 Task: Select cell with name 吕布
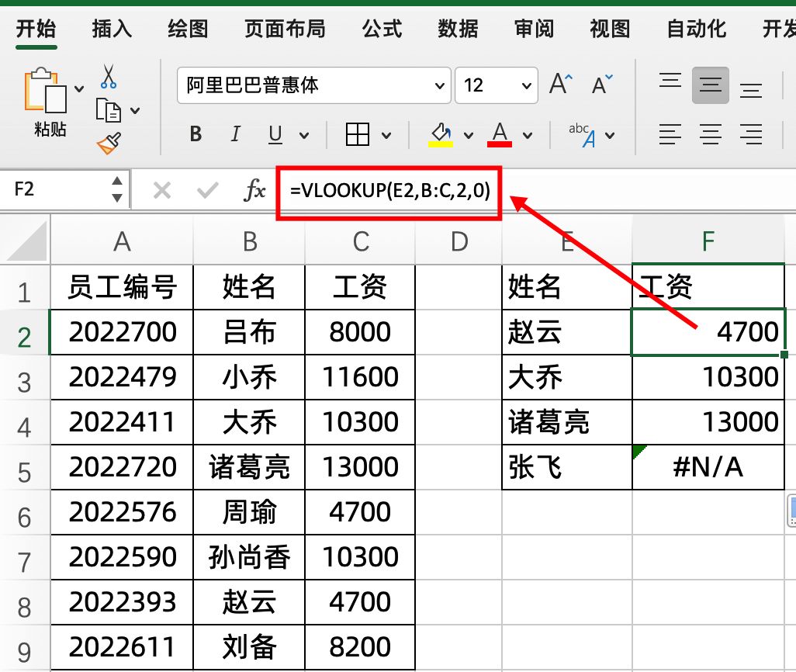coord(249,332)
